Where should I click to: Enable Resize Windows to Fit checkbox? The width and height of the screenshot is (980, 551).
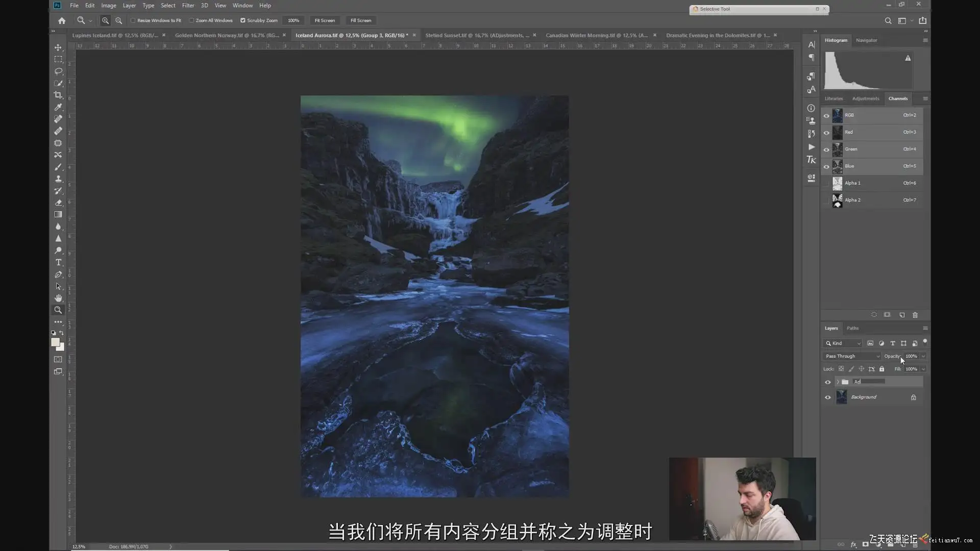pos(133,20)
